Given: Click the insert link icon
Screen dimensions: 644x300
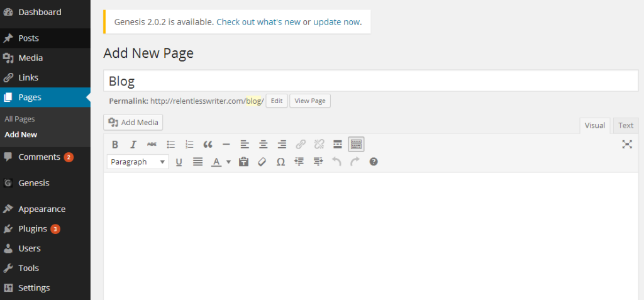Looking at the screenshot, I should coord(301,144).
